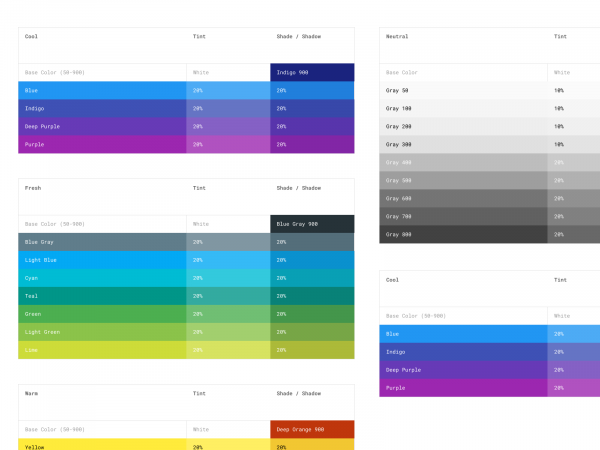Click the Cyan base color row
This screenshot has height=450, width=600.
[102, 278]
